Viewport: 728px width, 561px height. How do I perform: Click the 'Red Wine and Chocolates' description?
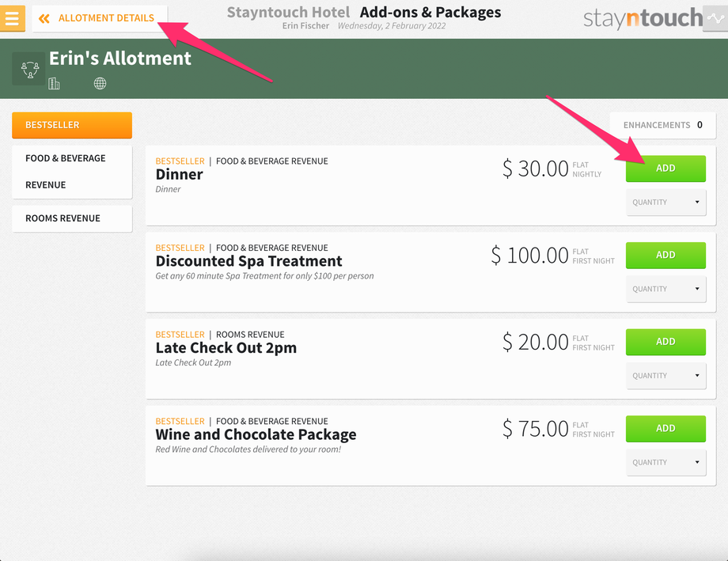[248, 449]
